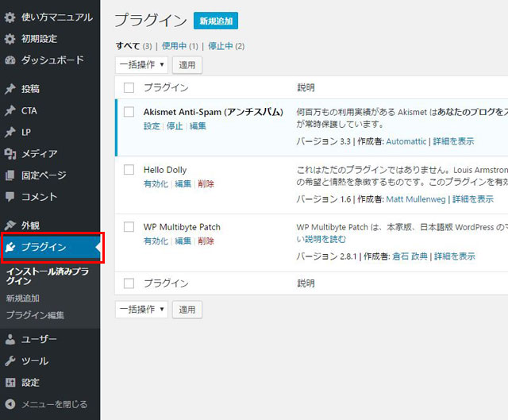Click the pin icon beside LP

click(x=10, y=133)
